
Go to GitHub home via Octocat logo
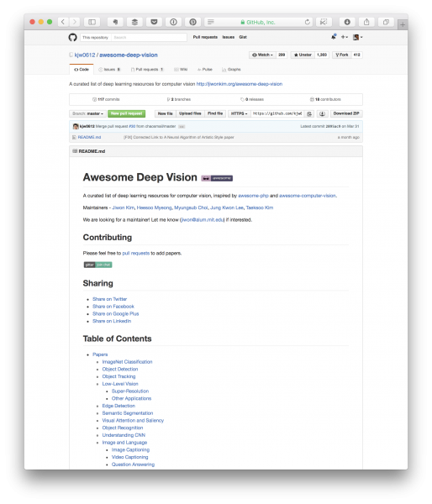pyautogui.click(x=72, y=37)
